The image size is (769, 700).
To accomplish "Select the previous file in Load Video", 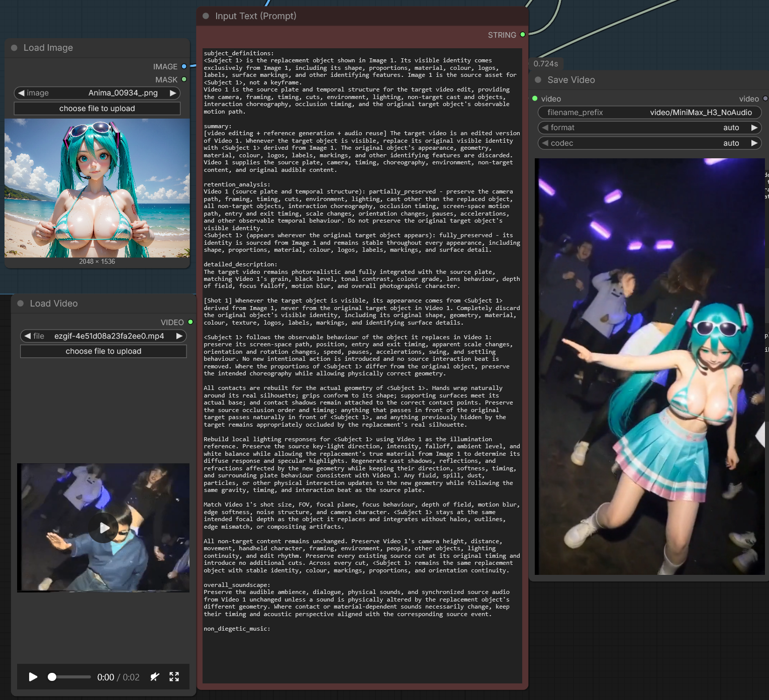I will [28, 336].
